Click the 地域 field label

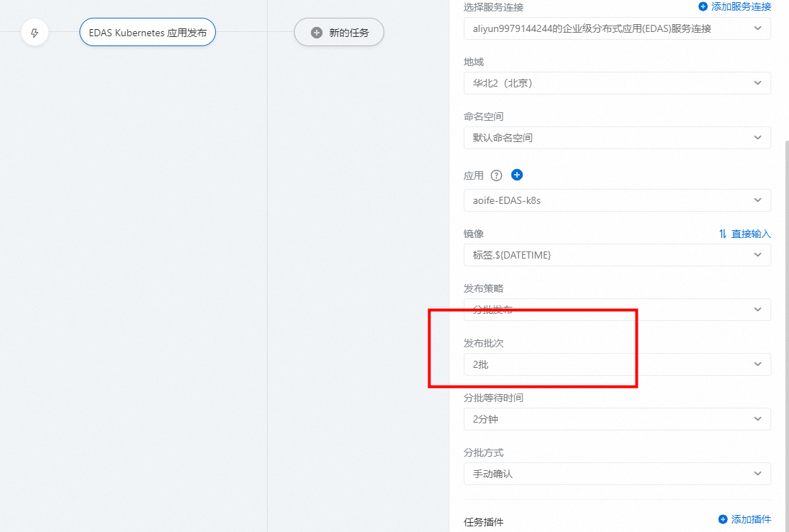474,62
